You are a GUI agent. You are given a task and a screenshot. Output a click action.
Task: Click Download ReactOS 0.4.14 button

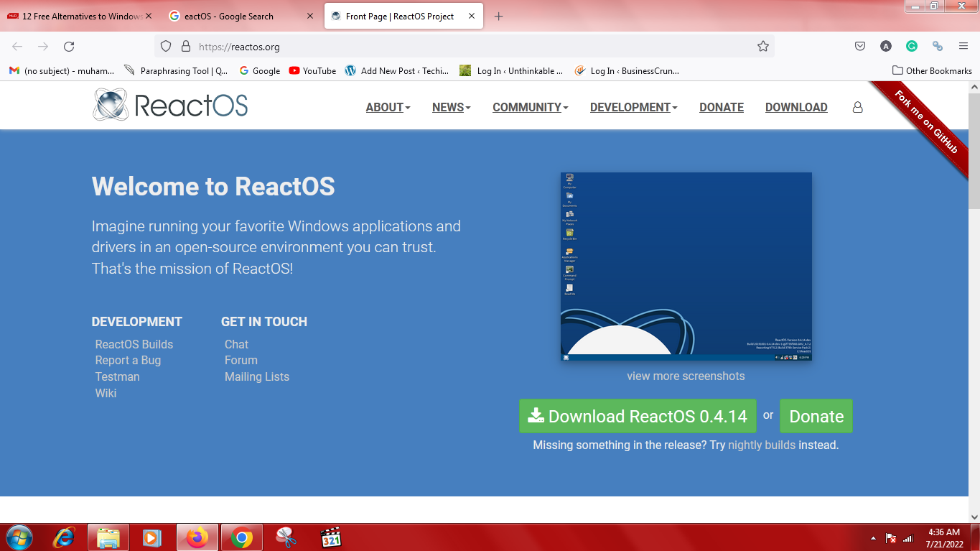tap(638, 416)
